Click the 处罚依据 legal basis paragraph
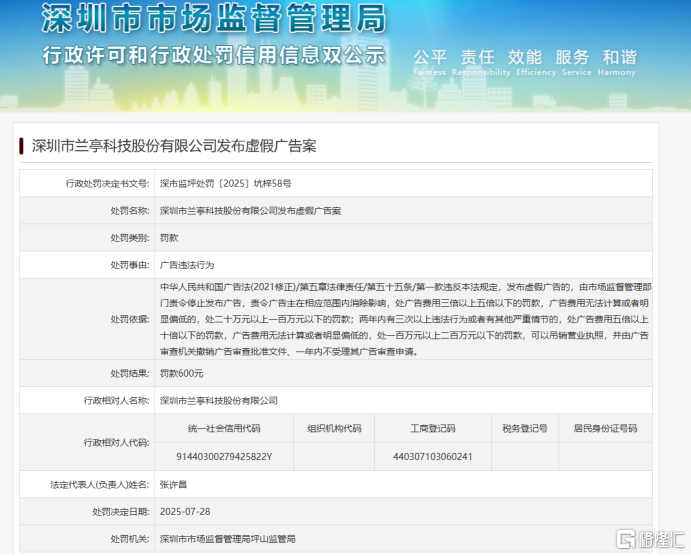 coord(405,319)
